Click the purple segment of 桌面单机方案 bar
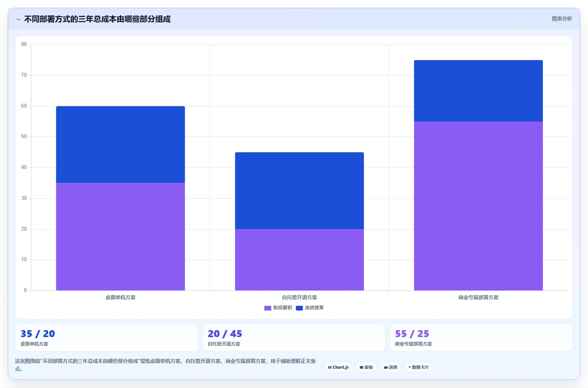This screenshot has width=588, height=388. [120, 236]
